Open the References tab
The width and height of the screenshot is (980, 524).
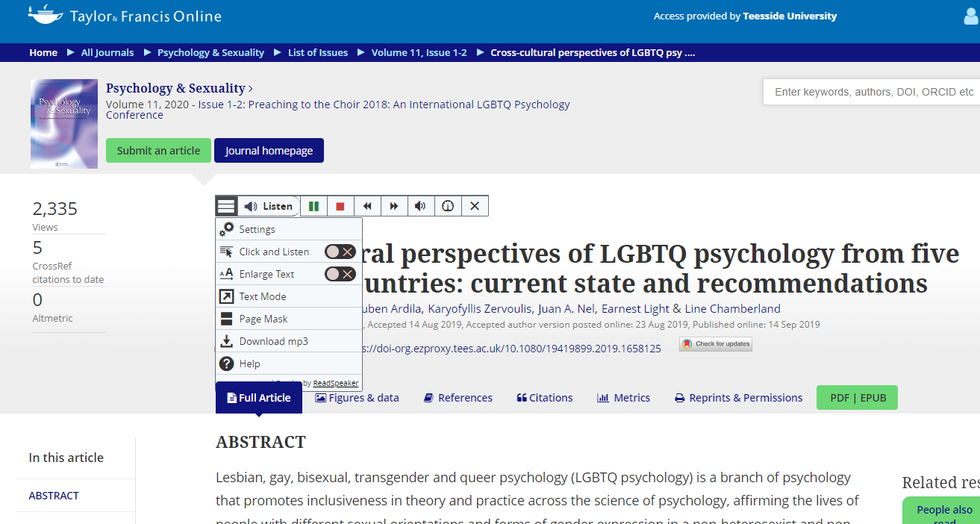458,398
